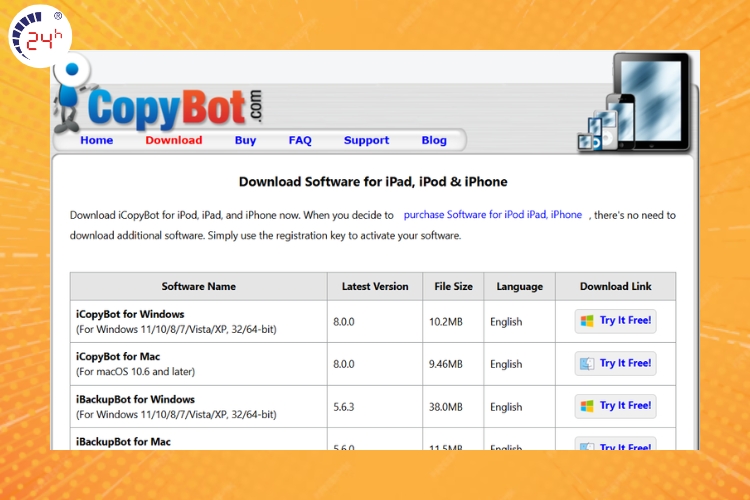Open the Support page

(366, 140)
